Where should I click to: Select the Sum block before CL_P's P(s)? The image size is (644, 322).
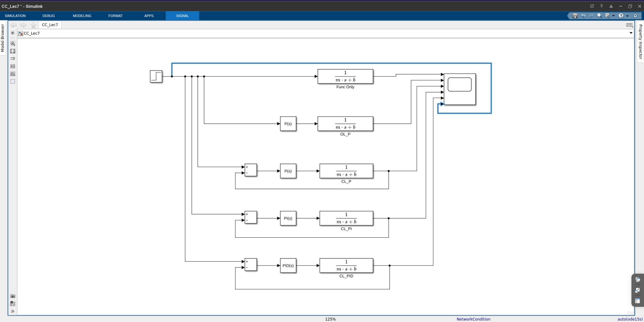251,170
